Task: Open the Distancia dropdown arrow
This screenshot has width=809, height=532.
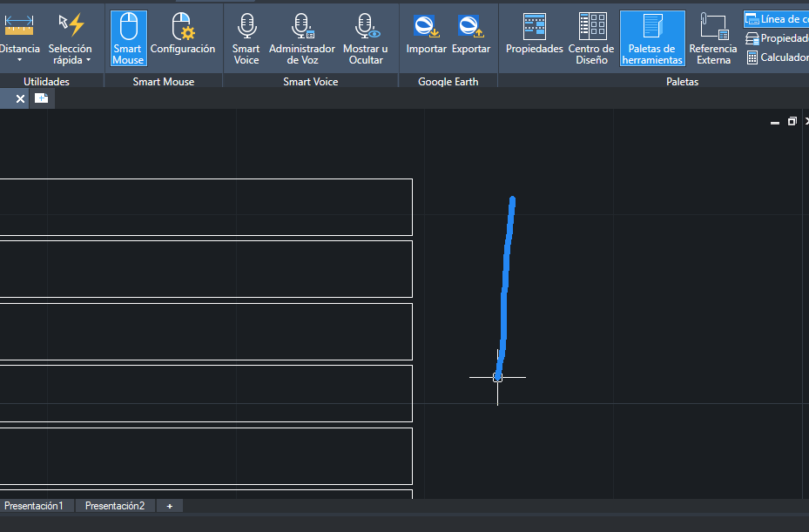Action: (20, 60)
